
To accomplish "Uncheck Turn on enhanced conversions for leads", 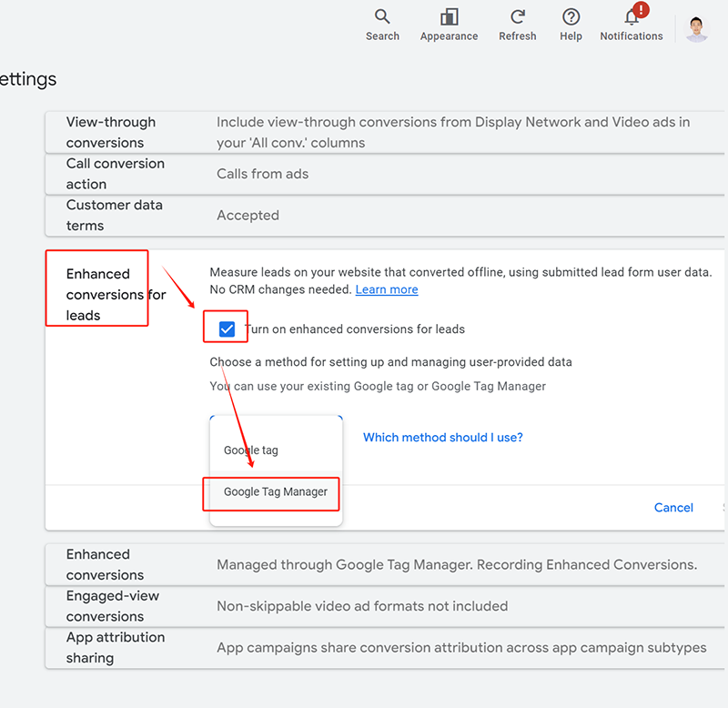I will pos(227,329).
